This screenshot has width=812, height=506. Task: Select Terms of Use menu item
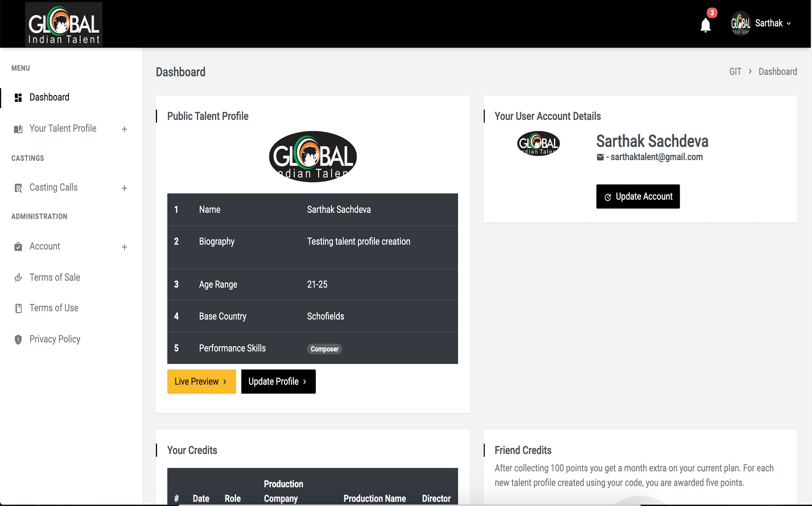click(54, 308)
